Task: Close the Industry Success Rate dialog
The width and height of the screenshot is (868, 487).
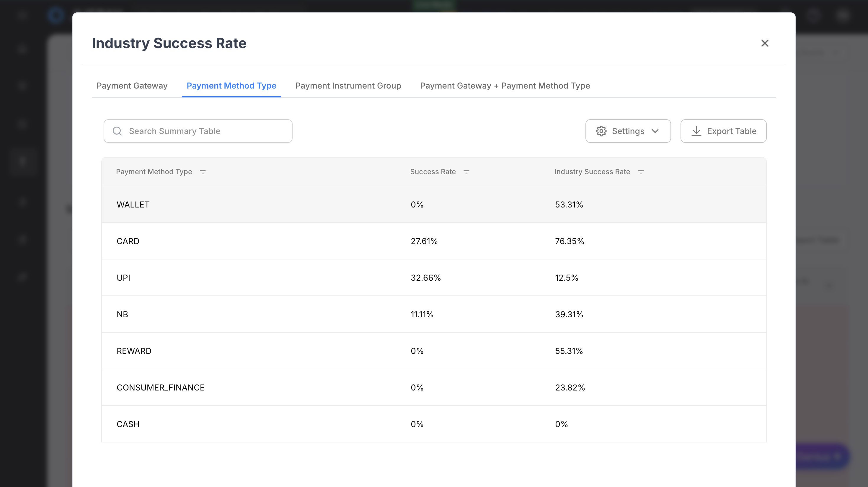Action: (765, 43)
